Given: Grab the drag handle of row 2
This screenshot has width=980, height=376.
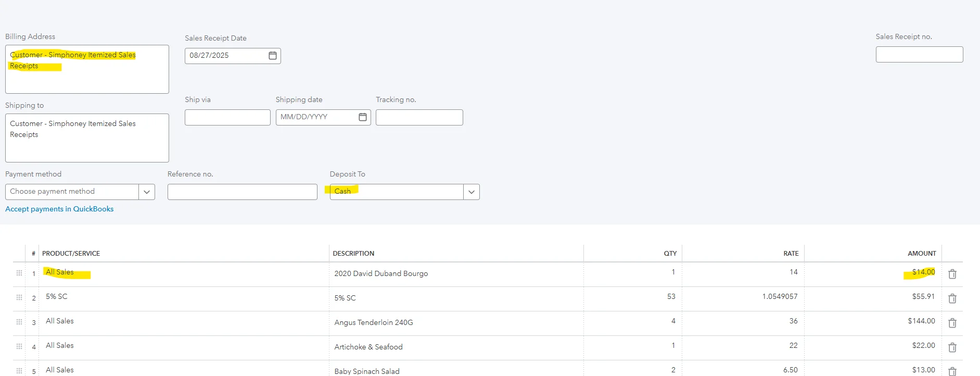Looking at the screenshot, I should tap(19, 297).
